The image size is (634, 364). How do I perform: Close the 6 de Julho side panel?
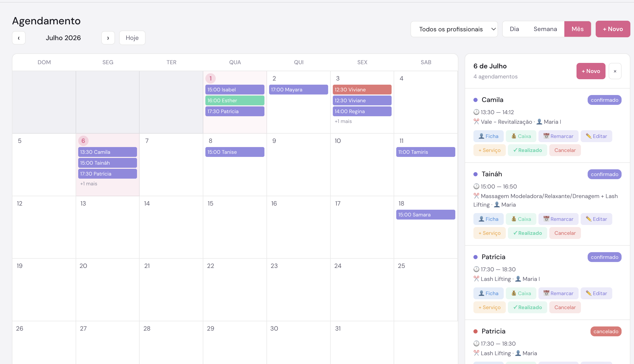615,71
